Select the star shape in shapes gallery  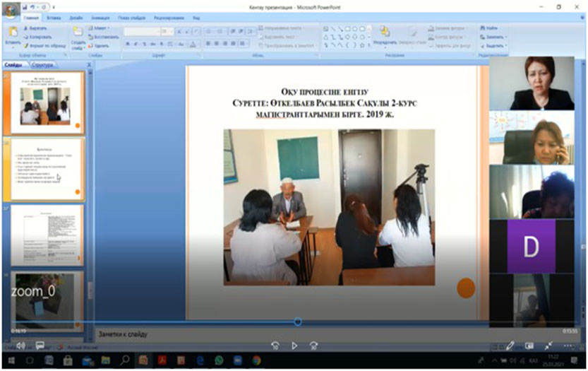tap(362, 45)
